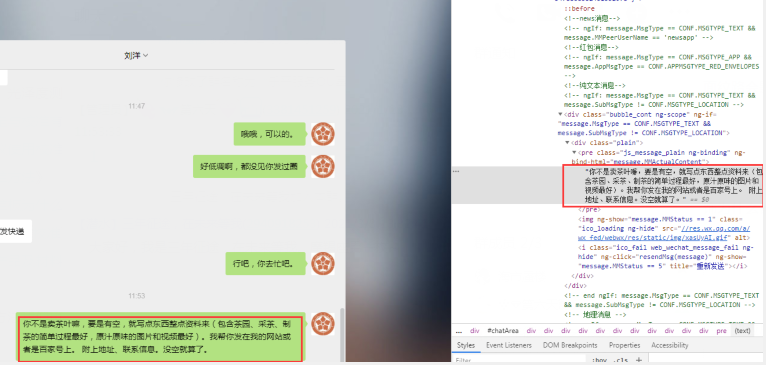Screen dimensions: 766x365
Task: Click the 11:47 timestamp in chat
Action: (x=137, y=106)
